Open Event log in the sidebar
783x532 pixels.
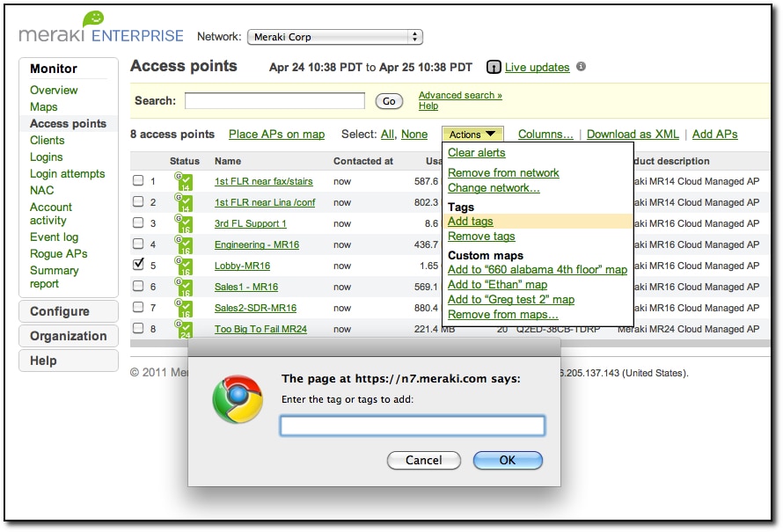tap(54, 237)
